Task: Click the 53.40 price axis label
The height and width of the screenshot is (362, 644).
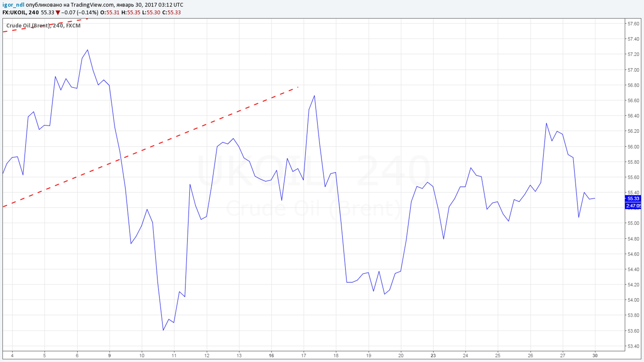Action: [633, 346]
